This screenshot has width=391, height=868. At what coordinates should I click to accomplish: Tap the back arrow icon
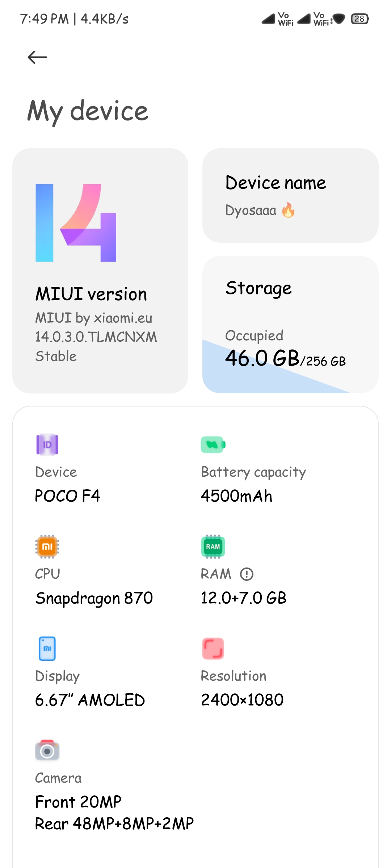click(37, 57)
